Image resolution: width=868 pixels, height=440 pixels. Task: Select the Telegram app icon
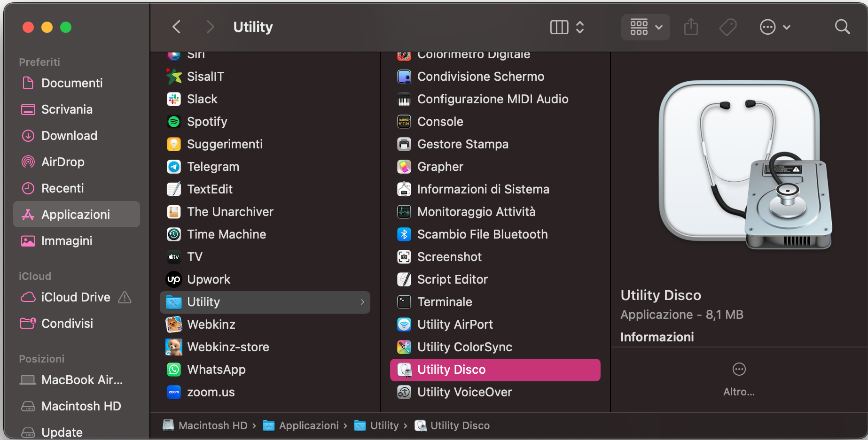tap(174, 167)
